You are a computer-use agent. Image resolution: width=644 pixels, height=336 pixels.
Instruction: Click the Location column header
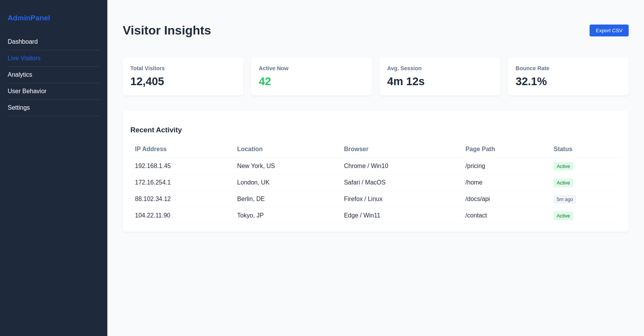tap(250, 149)
